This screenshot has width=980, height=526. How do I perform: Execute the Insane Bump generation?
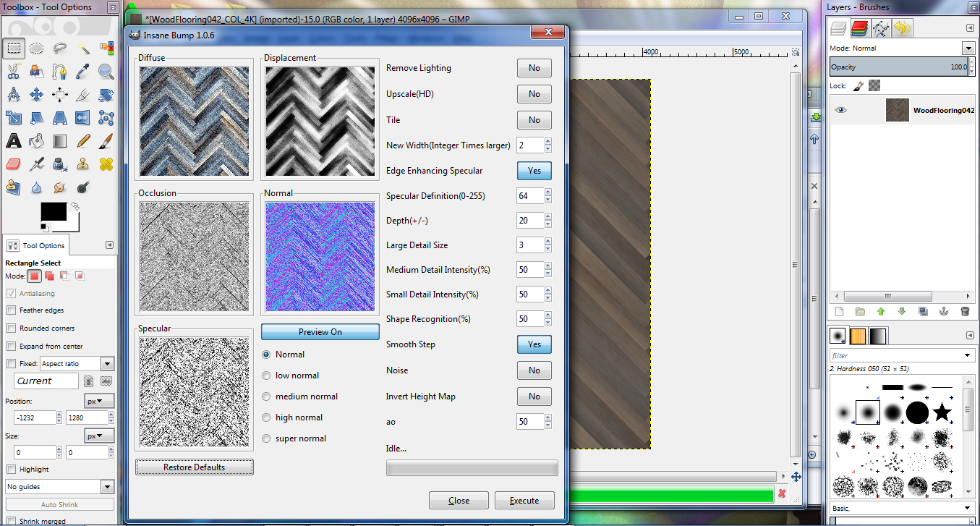coord(524,500)
